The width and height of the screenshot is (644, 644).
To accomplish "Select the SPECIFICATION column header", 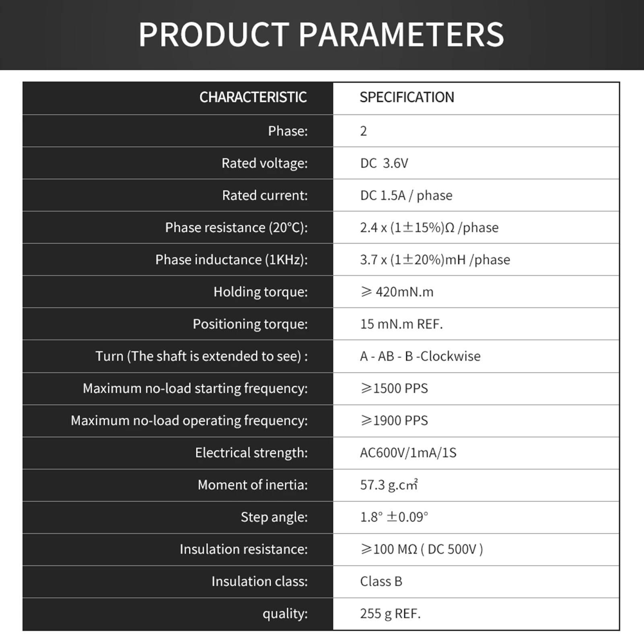I will point(407,97).
